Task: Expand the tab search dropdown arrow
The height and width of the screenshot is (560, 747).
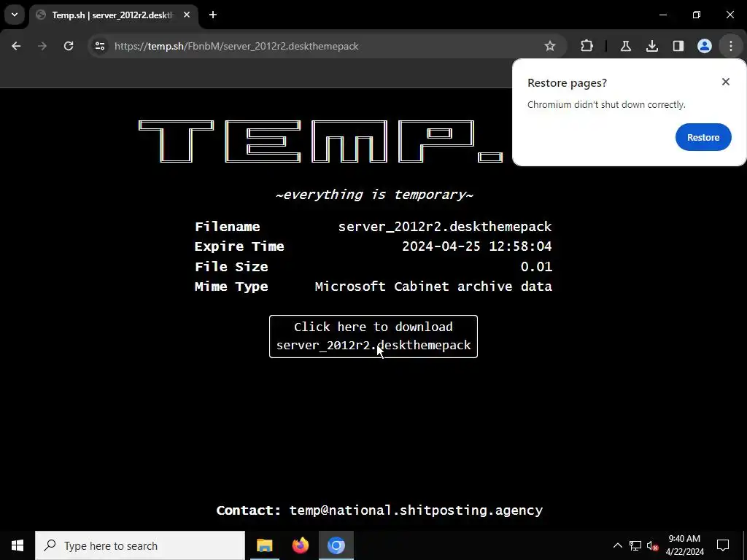Action: [x=15, y=15]
